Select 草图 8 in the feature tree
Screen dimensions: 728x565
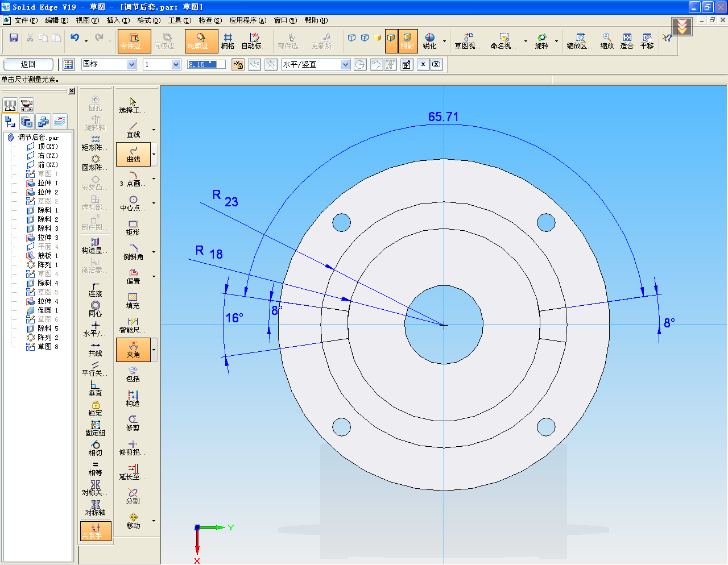pos(43,347)
